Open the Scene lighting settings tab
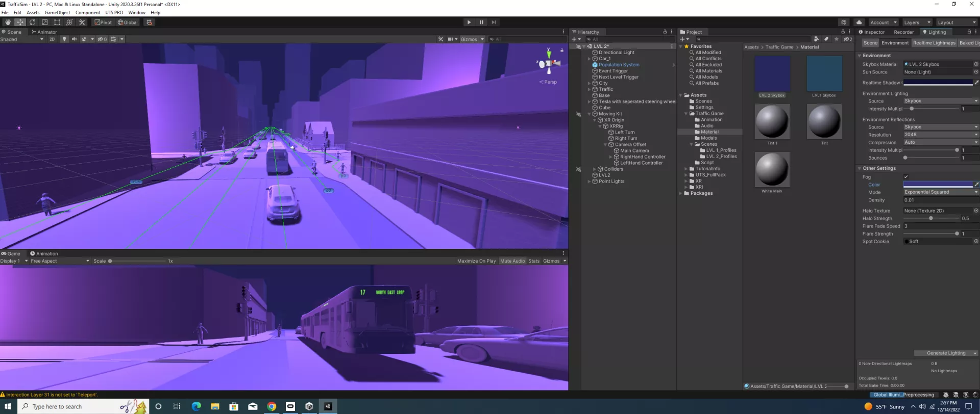The height and width of the screenshot is (414, 980). click(x=870, y=43)
